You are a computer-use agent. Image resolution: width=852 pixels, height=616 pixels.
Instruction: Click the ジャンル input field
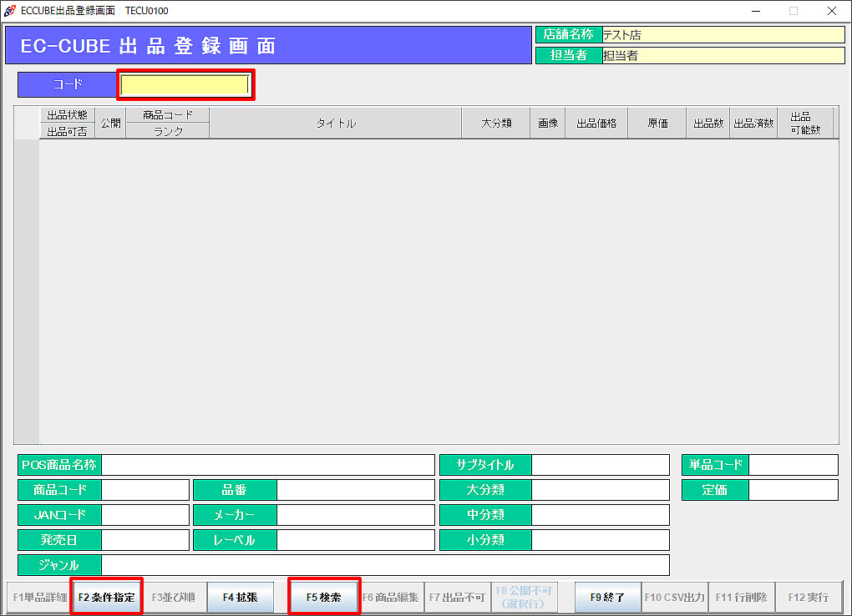pos(384,565)
